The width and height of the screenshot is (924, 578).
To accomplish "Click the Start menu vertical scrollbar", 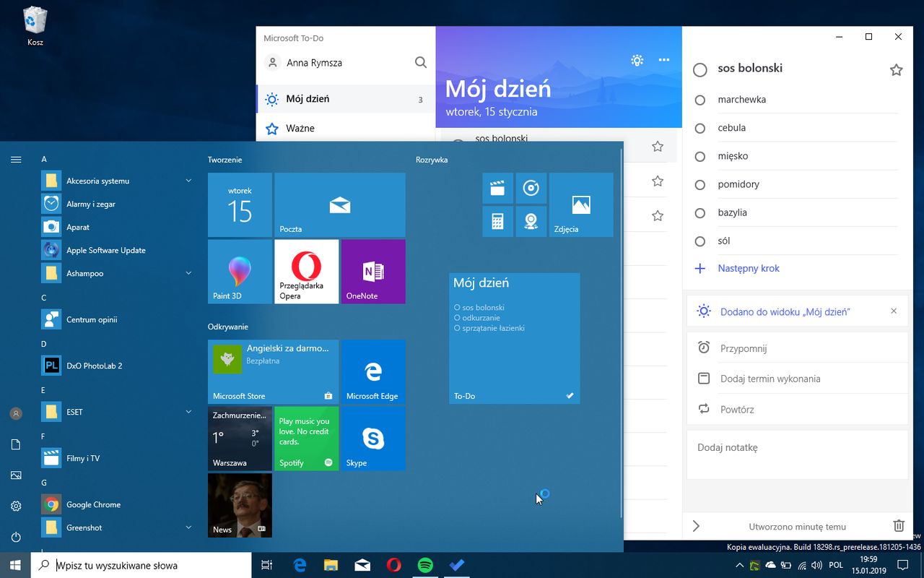I will 622,332.
